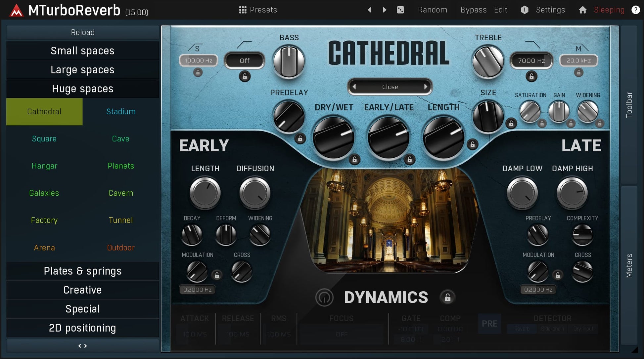Click the lock icon under the Treble 7000 Hz field
The width and height of the screenshot is (644, 359).
coord(531,76)
